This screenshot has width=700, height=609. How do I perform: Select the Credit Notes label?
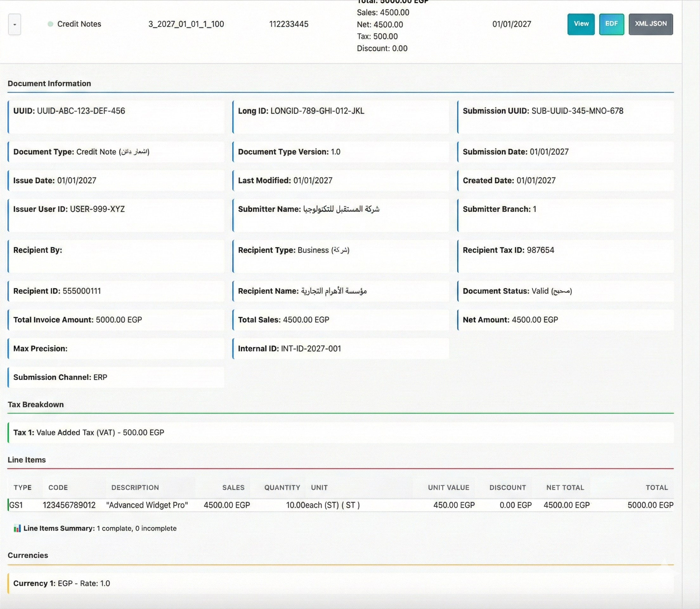79,24
